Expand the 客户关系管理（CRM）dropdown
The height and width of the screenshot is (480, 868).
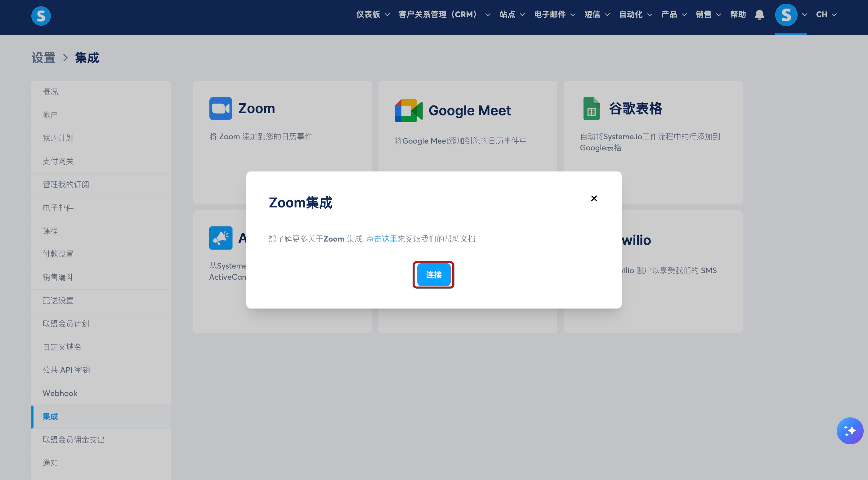[444, 15]
